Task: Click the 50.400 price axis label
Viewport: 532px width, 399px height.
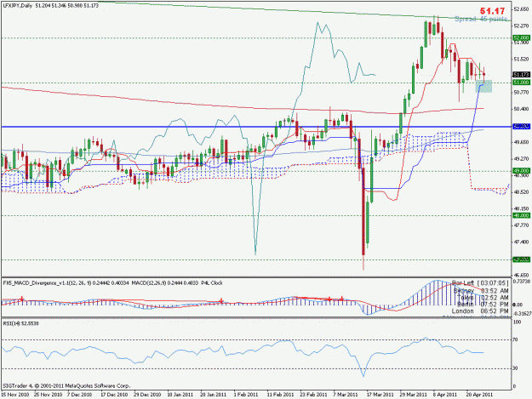Action: [522, 109]
